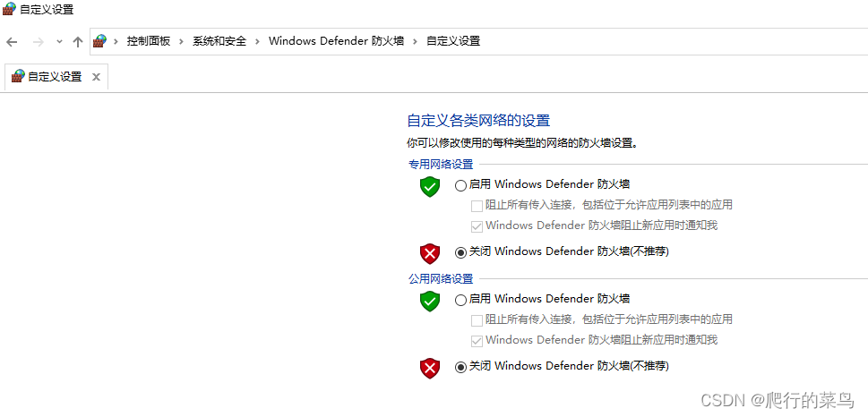
Task: Expand chevron after 控制面板
Action: pos(181,41)
